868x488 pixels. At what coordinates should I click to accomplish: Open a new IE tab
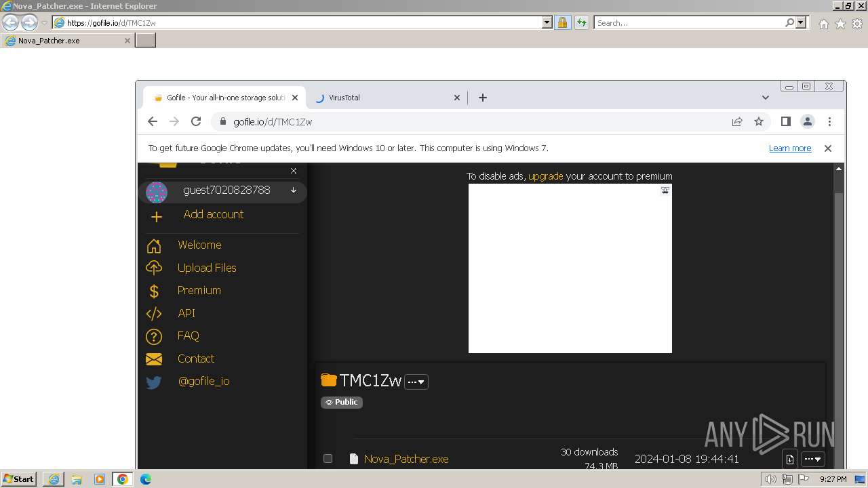point(146,41)
